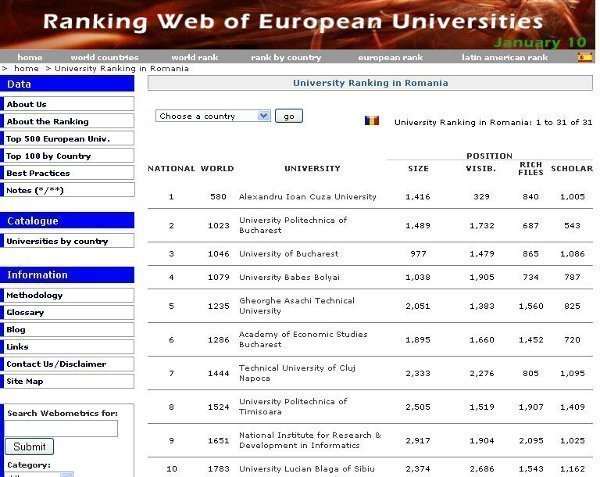This screenshot has height=477, width=600.
Task: Click the Catalogue section header
Action: (67, 221)
